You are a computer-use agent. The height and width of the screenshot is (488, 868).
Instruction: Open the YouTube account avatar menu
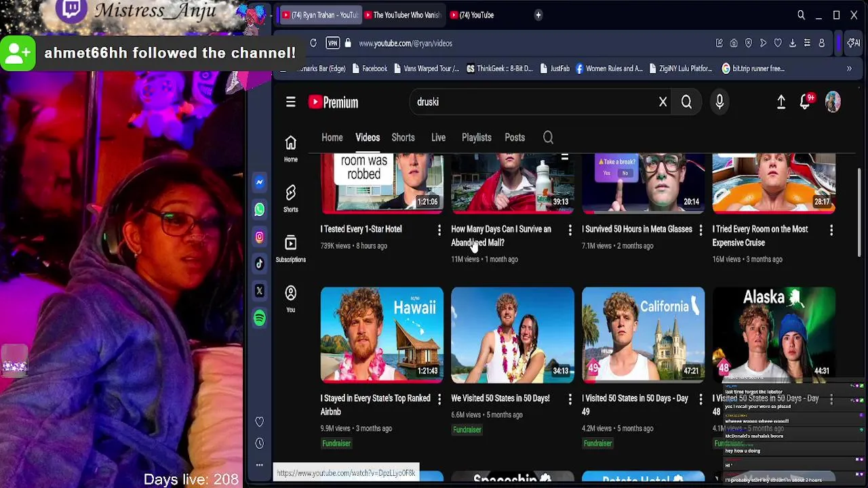click(833, 102)
